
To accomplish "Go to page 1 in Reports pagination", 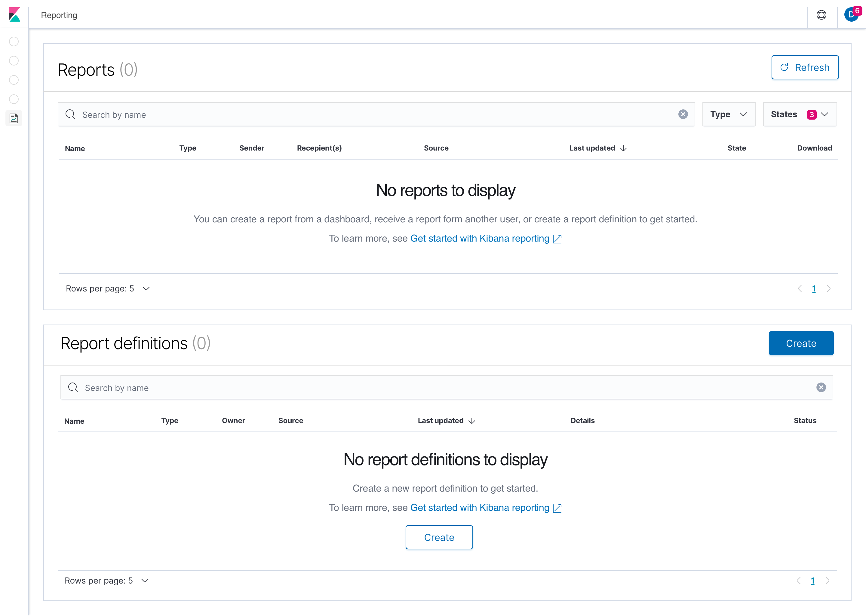I will pyautogui.click(x=814, y=289).
